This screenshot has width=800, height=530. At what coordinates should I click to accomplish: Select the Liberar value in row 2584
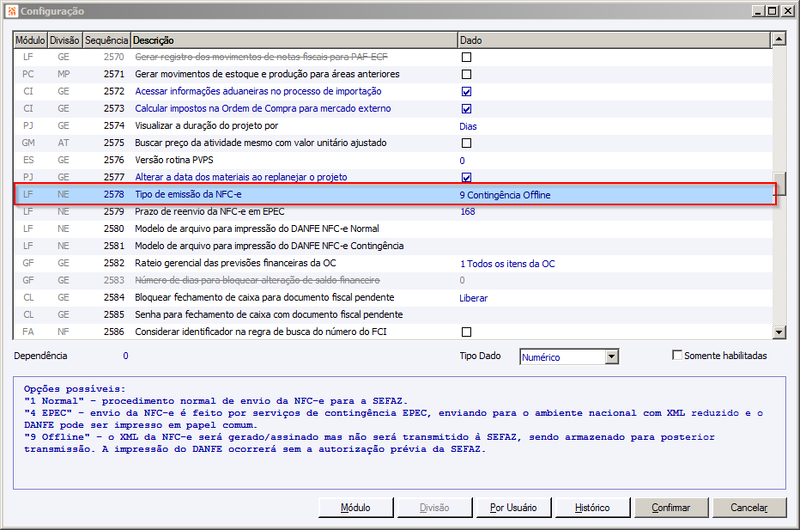click(x=473, y=298)
